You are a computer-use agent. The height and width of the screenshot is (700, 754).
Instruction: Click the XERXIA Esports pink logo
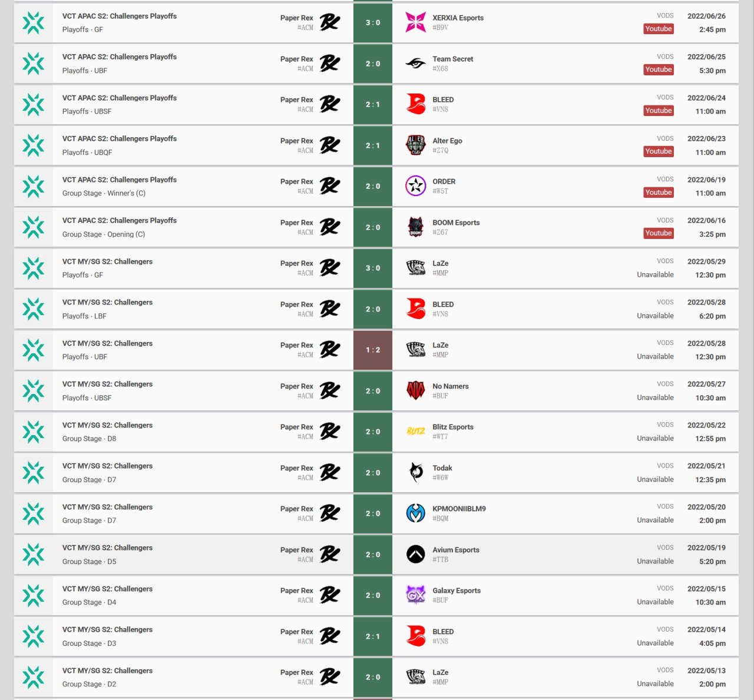tap(415, 22)
